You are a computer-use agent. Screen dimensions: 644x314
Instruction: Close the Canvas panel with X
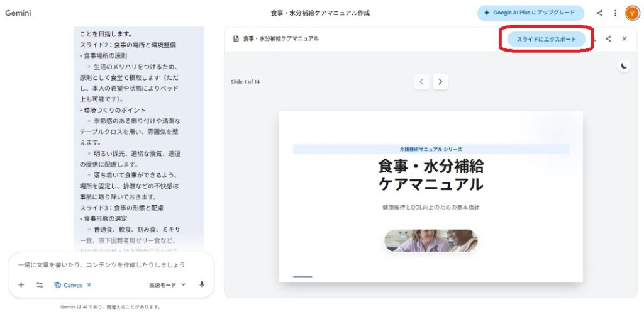625,39
